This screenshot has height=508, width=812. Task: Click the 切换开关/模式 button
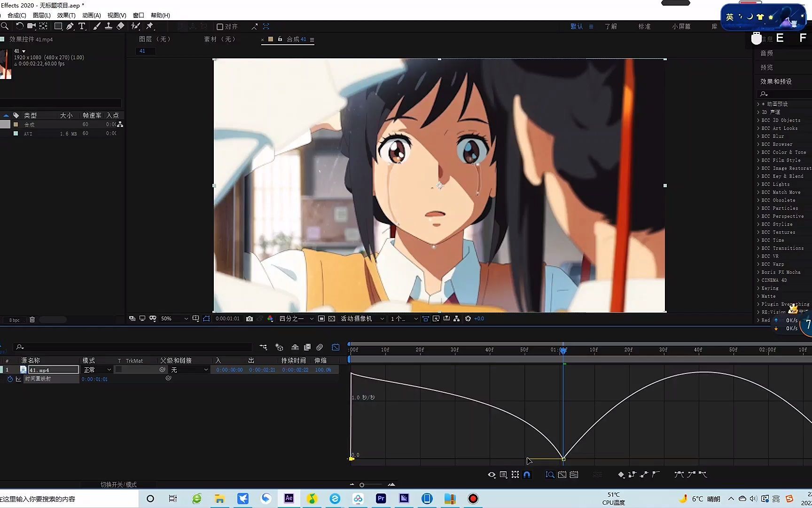pos(118,484)
